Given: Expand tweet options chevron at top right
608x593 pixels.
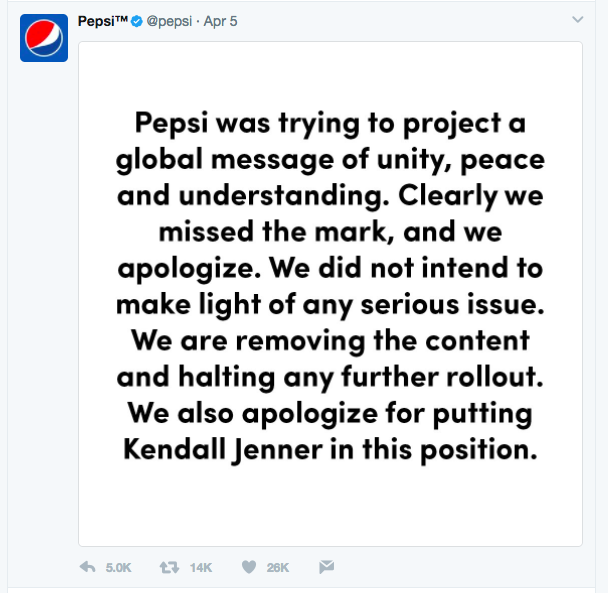Looking at the screenshot, I should (577, 20).
